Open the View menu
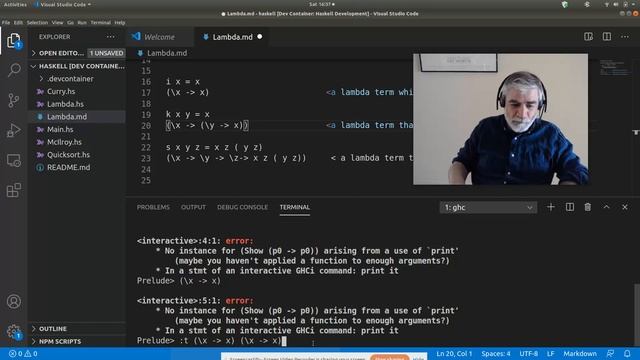This screenshot has height=360, width=640. coord(58,22)
